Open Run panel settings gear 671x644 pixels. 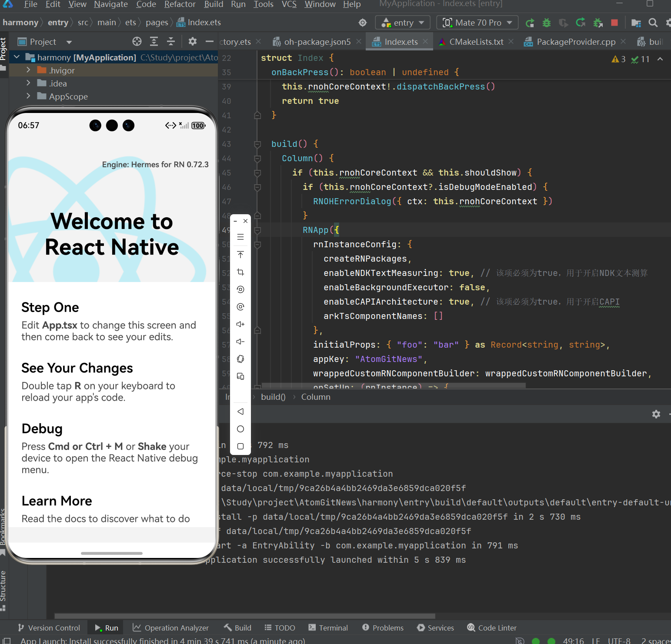[x=656, y=414]
